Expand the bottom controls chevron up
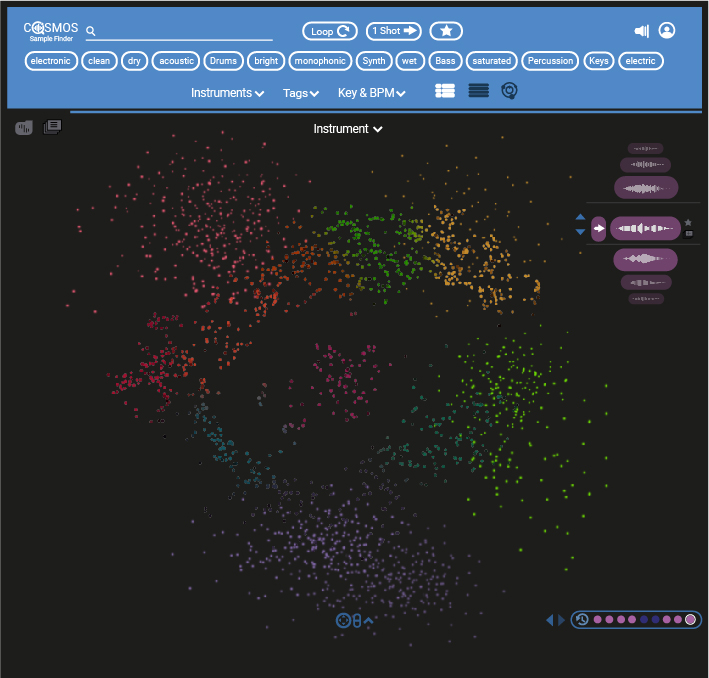 coord(369,621)
